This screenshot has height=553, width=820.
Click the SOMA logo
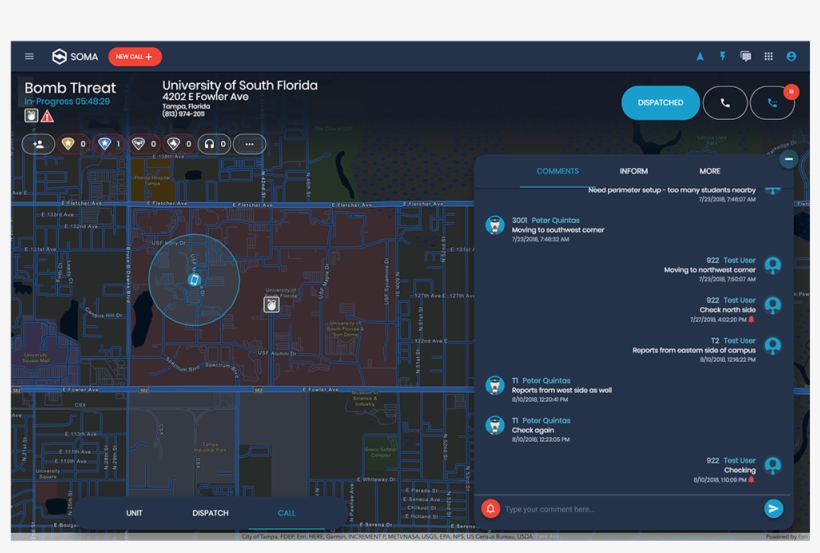tap(75, 57)
